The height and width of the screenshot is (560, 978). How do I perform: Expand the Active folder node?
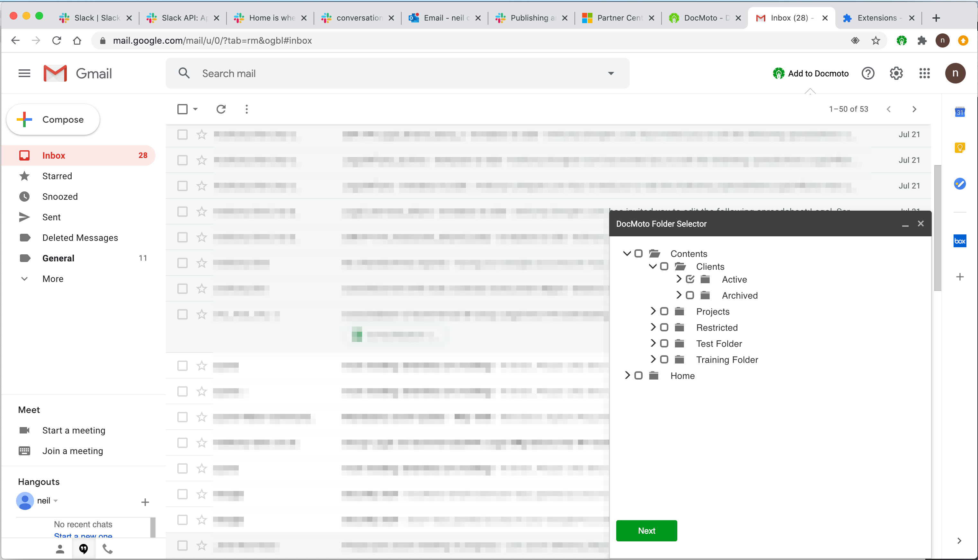(x=679, y=279)
